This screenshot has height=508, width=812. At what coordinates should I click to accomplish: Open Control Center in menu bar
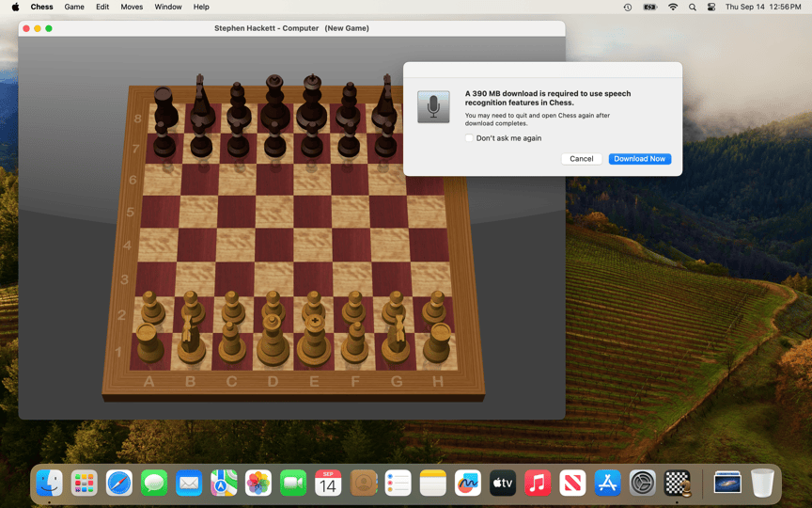tap(711, 8)
